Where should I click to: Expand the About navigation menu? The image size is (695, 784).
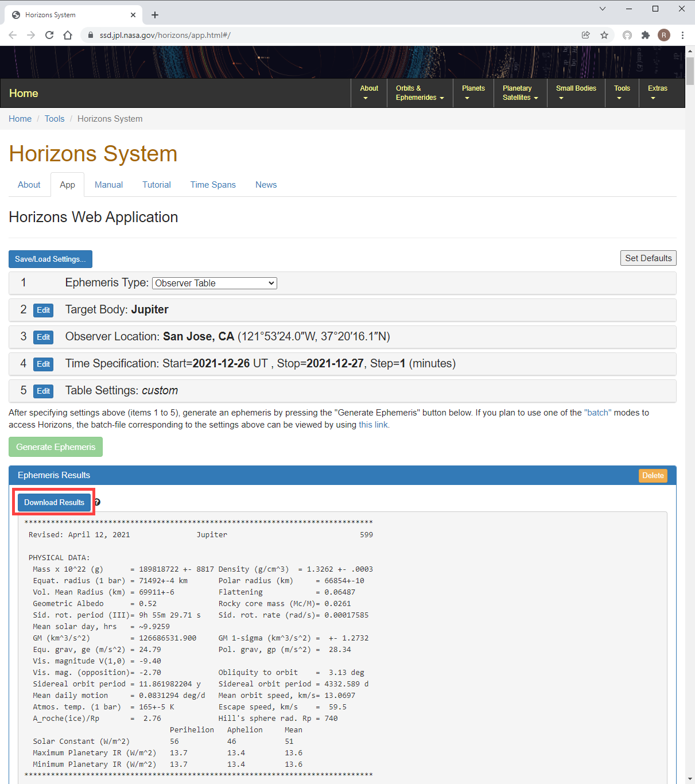[x=369, y=93]
